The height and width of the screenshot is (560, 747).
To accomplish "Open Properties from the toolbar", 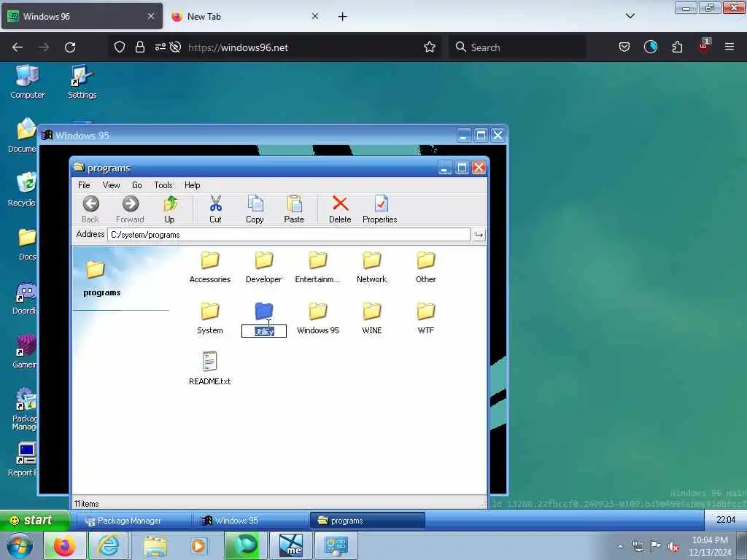I will click(379, 209).
